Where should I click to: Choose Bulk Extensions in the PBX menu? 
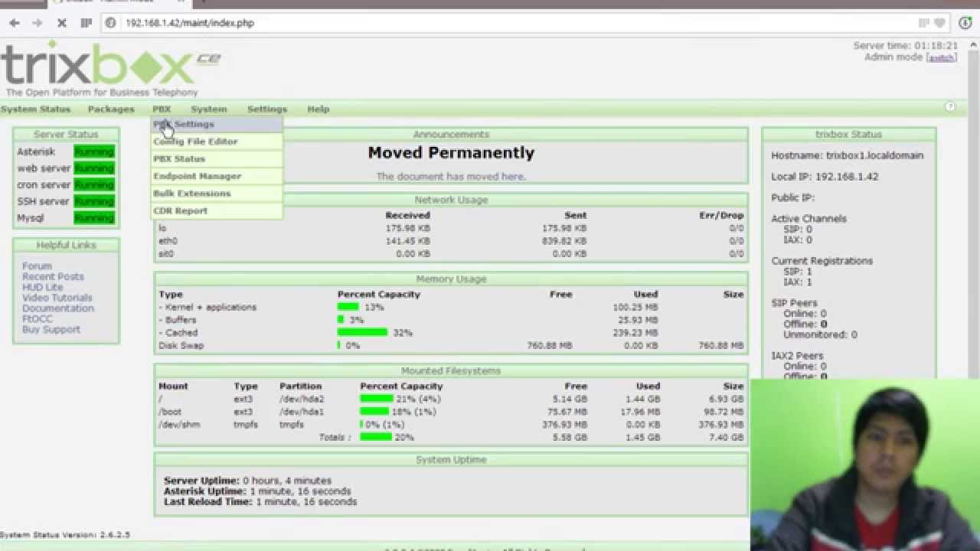click(x=217, y=194)
